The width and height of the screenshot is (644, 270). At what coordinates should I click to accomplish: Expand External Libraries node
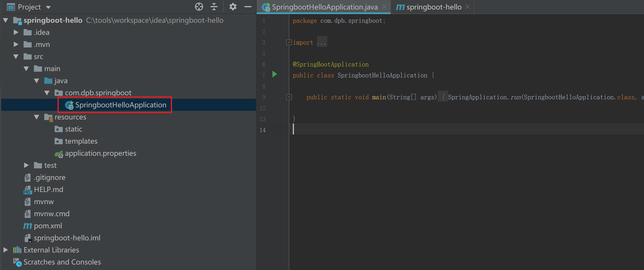pyautogui.click(x=5, y=250)
